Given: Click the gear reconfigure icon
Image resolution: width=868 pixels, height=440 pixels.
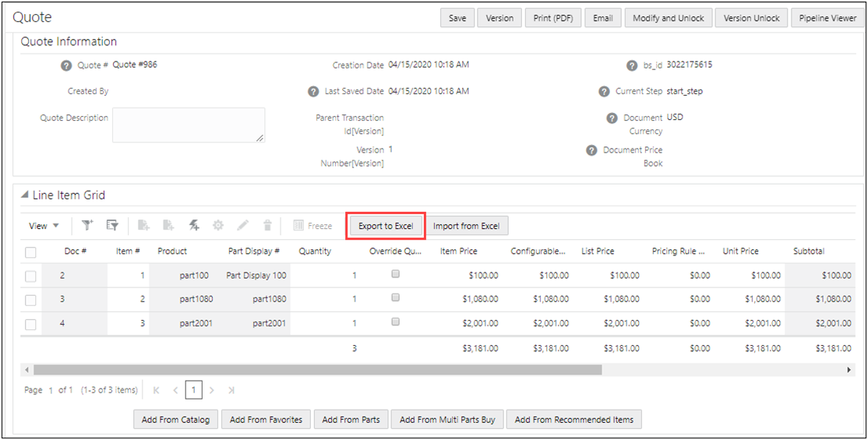Looking at the screenshot, I should 218,225.
